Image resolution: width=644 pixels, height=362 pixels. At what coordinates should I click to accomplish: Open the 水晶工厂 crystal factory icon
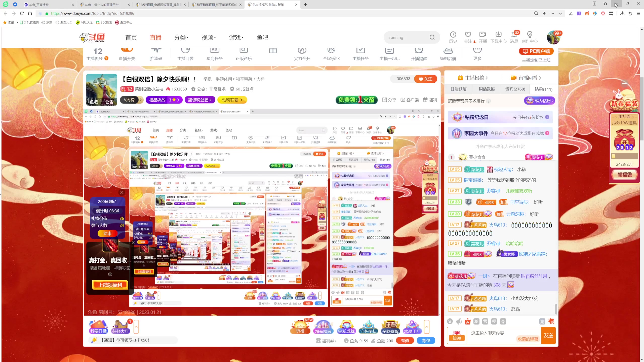click(x=412, y=327)
